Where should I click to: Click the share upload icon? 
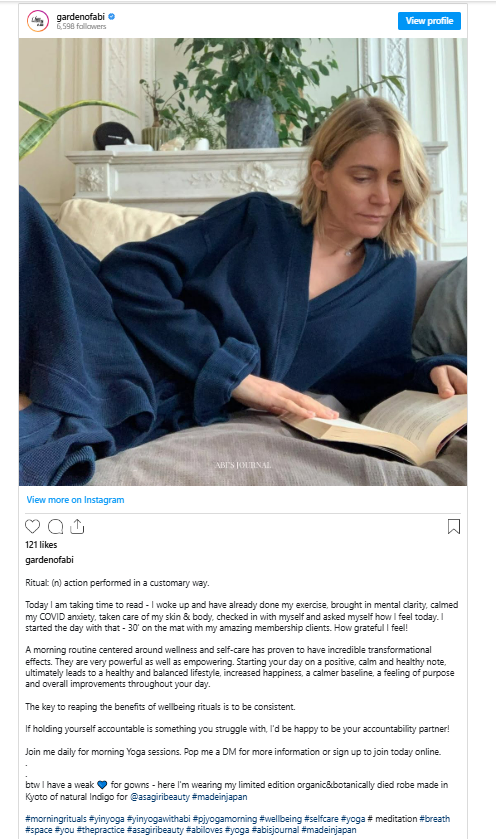click(x=78, y=527)
